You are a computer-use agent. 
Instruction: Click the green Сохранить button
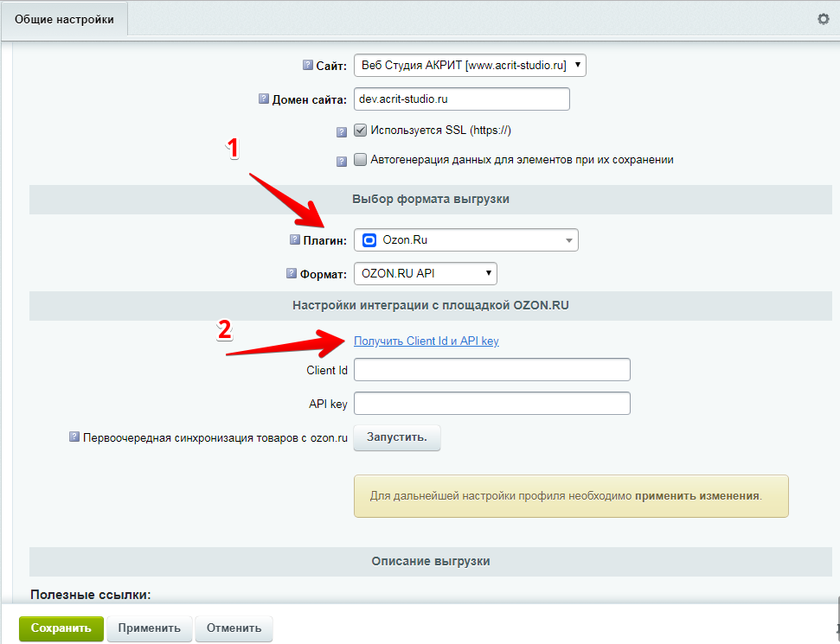(x=61, y=628)
